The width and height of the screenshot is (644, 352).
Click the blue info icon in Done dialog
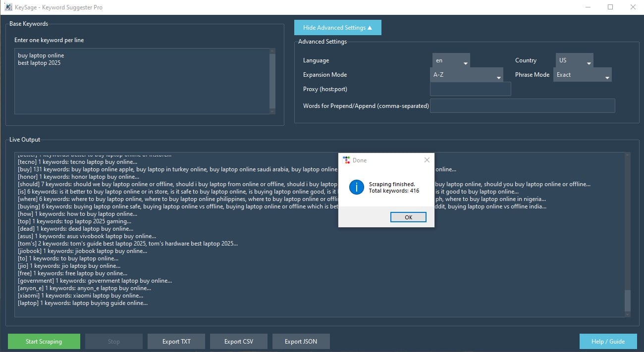pyautogui.click(x=357, y=187)
